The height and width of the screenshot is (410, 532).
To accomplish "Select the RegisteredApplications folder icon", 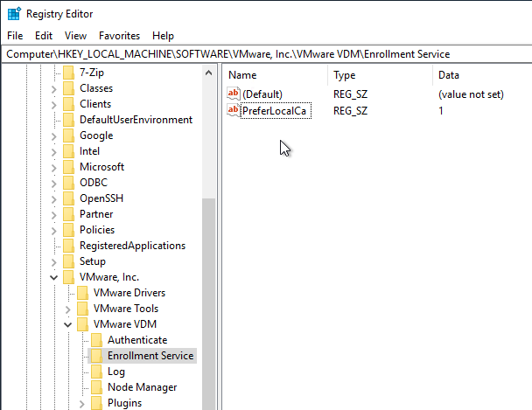I will [x=68, y=246].
